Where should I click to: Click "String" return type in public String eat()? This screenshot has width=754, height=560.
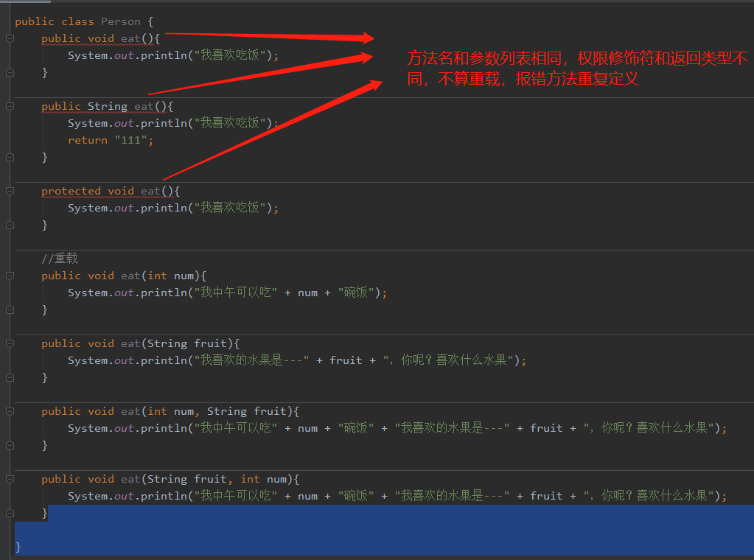click(107, 106)
